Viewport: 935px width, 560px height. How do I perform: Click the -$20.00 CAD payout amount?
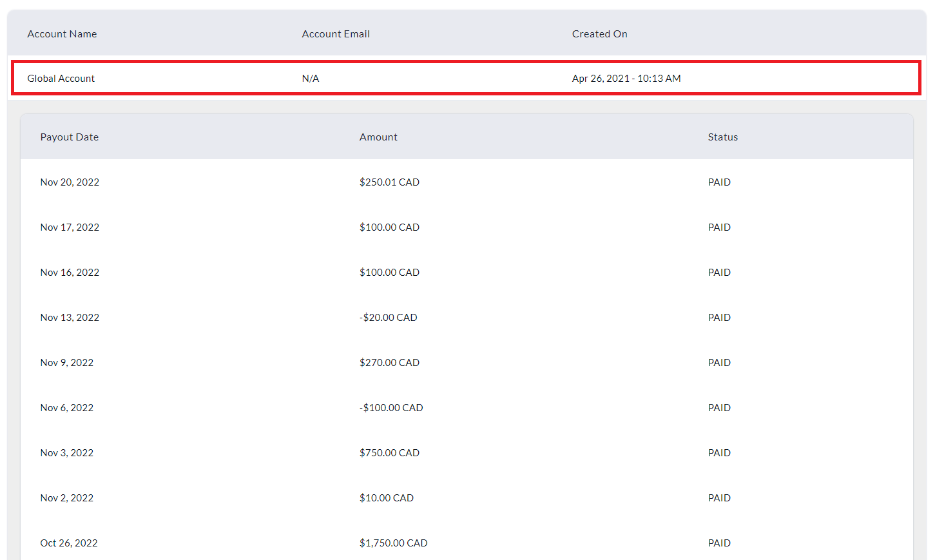coord(389,318)
